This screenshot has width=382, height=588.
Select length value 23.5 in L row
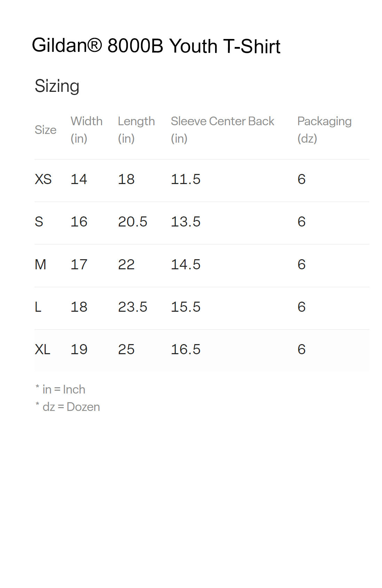[x=133, y=307]
